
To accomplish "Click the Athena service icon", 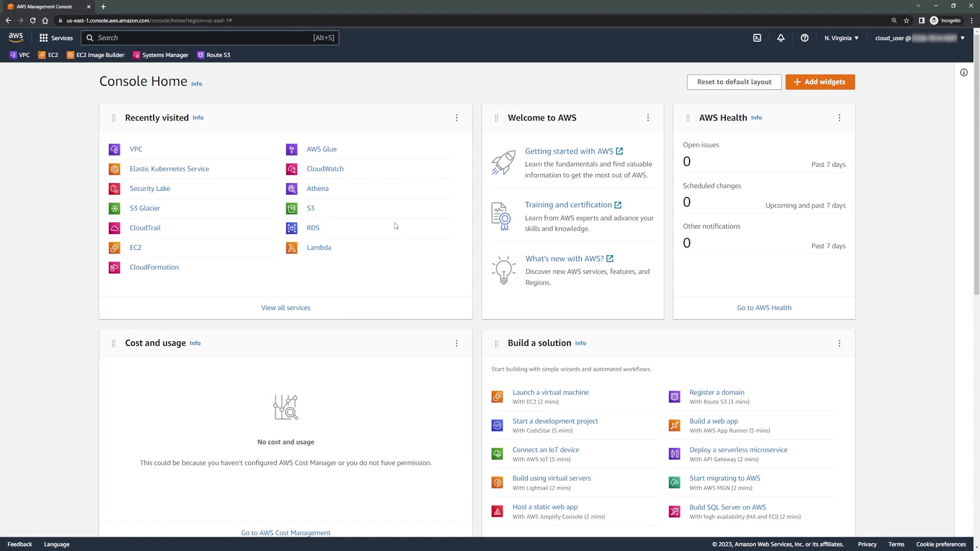I will point(291,189).
